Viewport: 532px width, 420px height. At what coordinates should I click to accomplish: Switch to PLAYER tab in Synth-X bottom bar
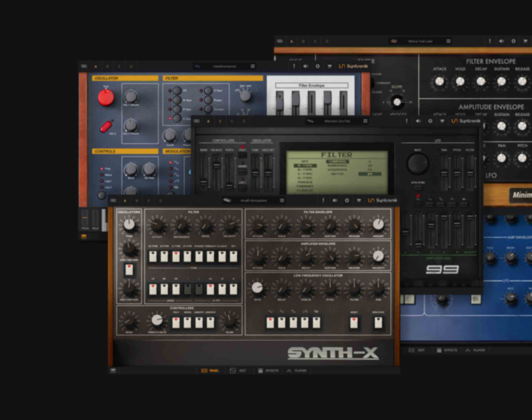point(297,370)
